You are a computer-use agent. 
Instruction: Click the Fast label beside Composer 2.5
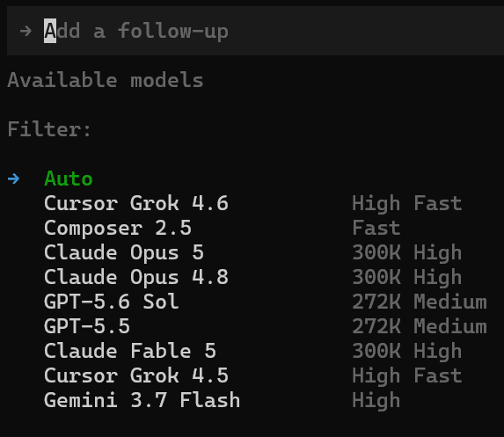376,228
